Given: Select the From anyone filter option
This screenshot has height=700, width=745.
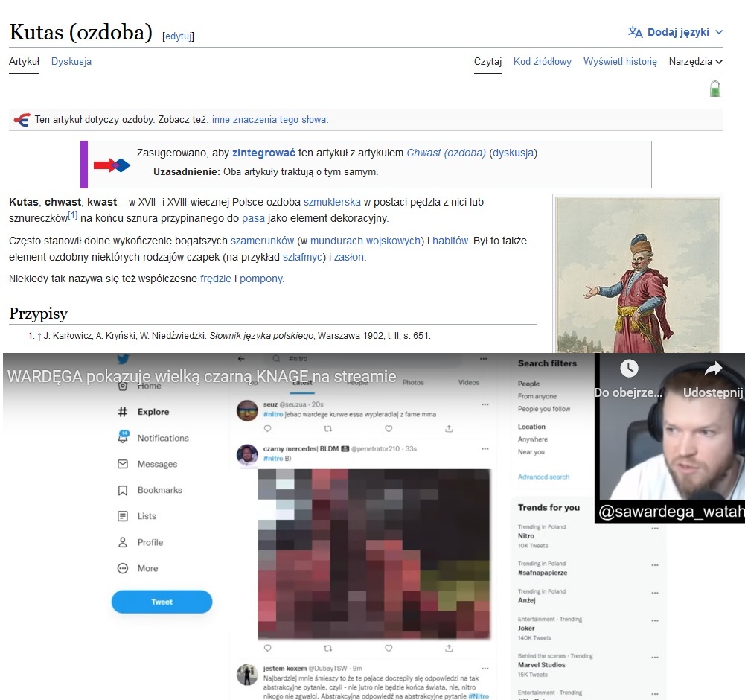Looking at the screenshot, I should click(x=537, y=396).
